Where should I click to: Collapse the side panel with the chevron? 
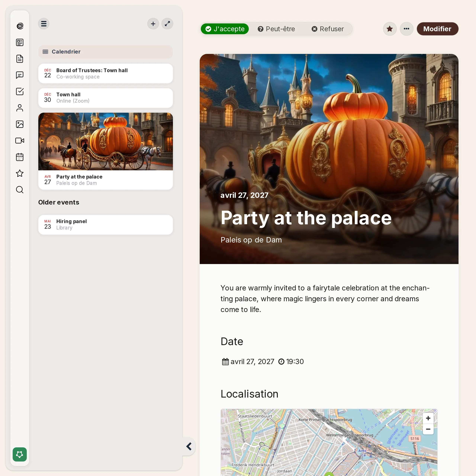[x=189, y=446]
